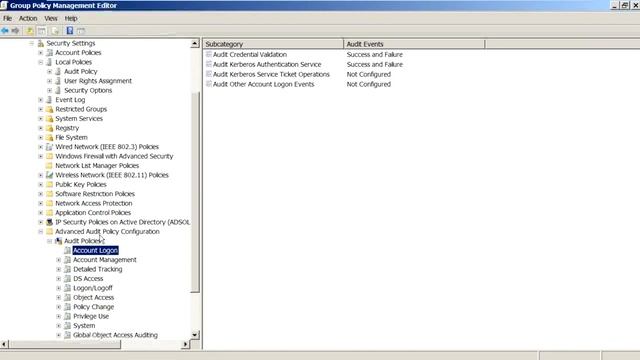Click the Audit Policies node icon
Screen dimensions: 640x360
pos(58,241)
